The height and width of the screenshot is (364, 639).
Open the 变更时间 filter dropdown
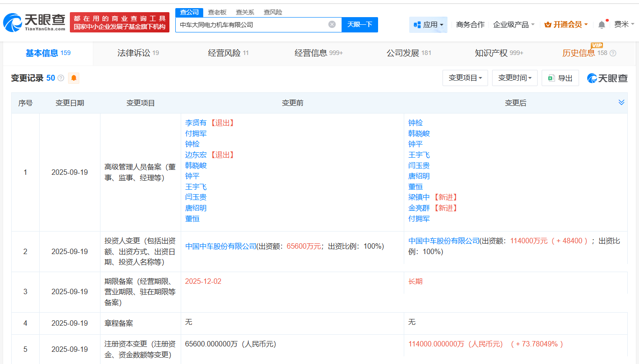pos(515,77)
